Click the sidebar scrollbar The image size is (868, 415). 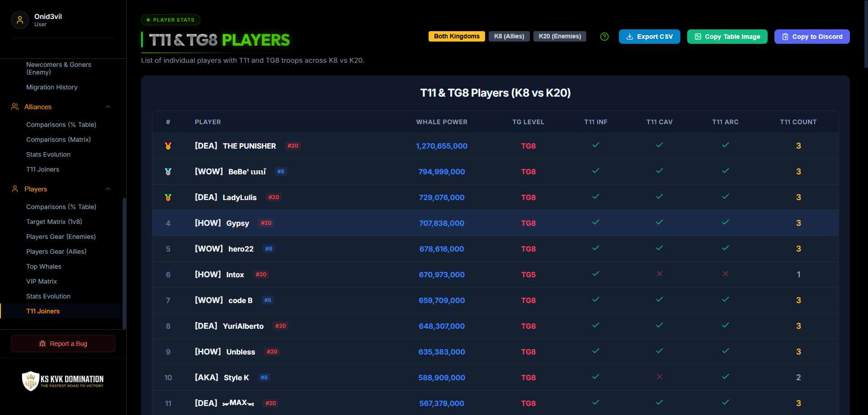(x=124, y=263)
